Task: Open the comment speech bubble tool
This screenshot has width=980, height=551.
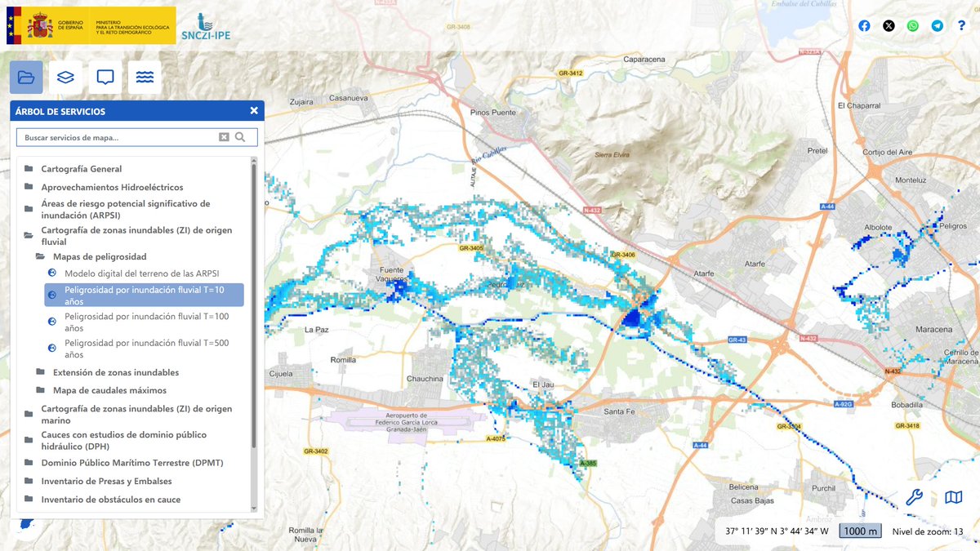Action: coord(105,77)
